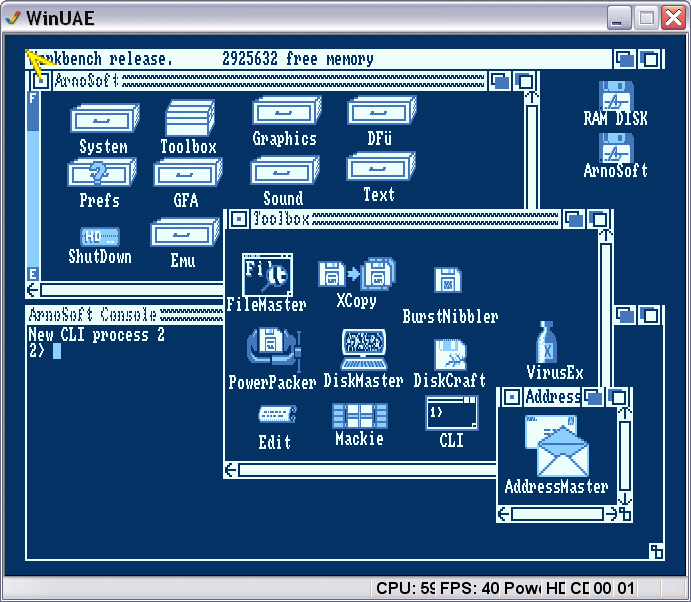Click the disk fuel gauge in ArnoSoft window
This screenshot has width=691, height=602.
point(33,186)
